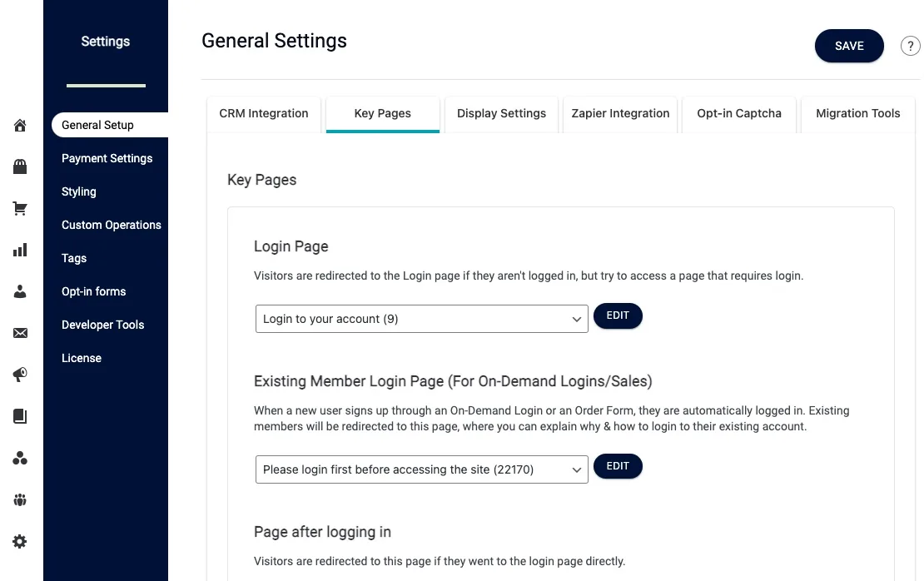Viewport: 924px width, 581px height.
Task: View the bar chart reports icon
Action: tap(20, 250)
